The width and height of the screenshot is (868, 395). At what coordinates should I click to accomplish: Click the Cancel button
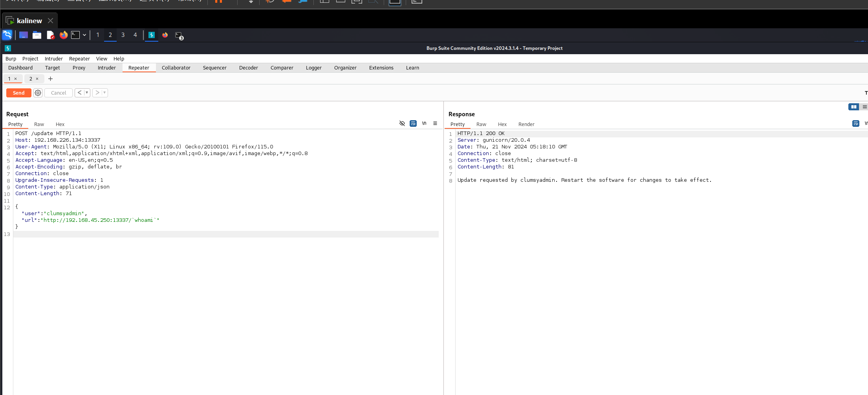point(59,93)
